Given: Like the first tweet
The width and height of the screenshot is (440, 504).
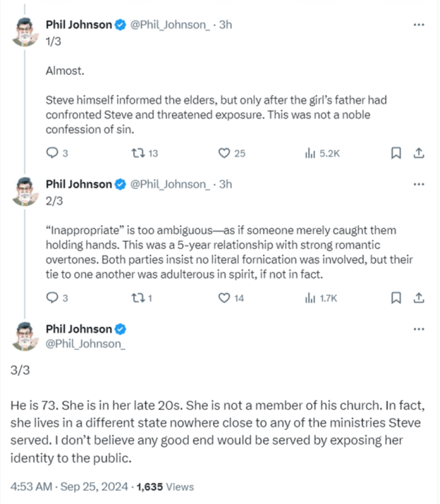Looking at the screenshot, I should [223, 153].
